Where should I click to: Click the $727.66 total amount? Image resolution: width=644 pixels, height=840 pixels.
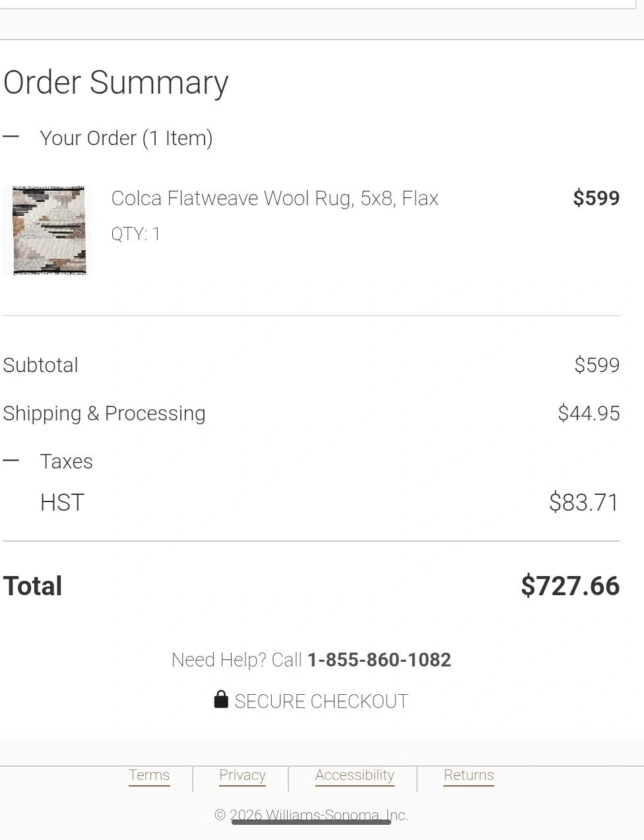tap(570, 586)
